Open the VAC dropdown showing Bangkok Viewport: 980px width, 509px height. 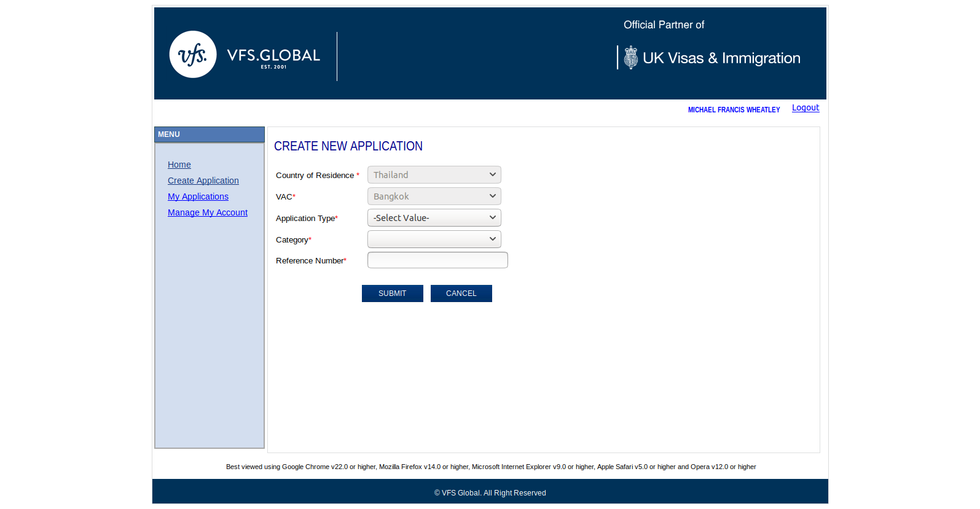[434, 196]
